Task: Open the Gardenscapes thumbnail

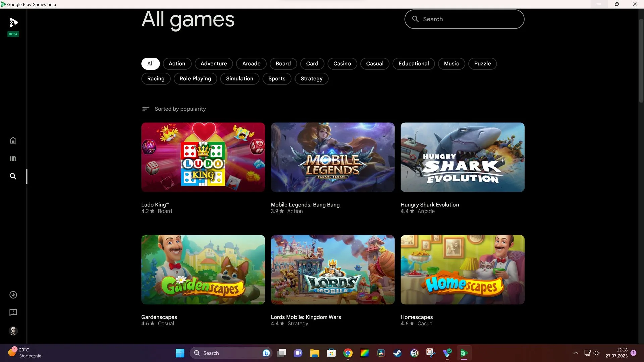Action: point(203,269)
